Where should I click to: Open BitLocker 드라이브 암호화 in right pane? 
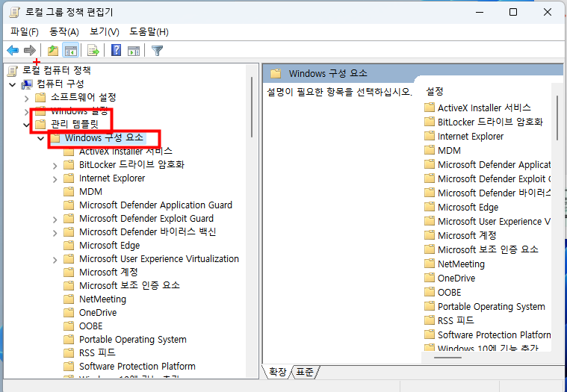[490, 122]
